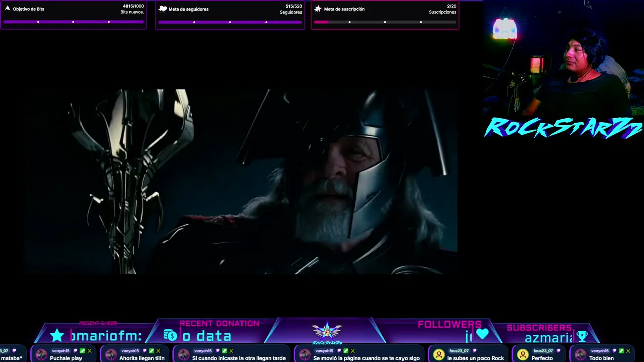Click the "Meta de suscripción" label
Image resolution: width=644 pixels, height=362 pixels.
[344, 9]
